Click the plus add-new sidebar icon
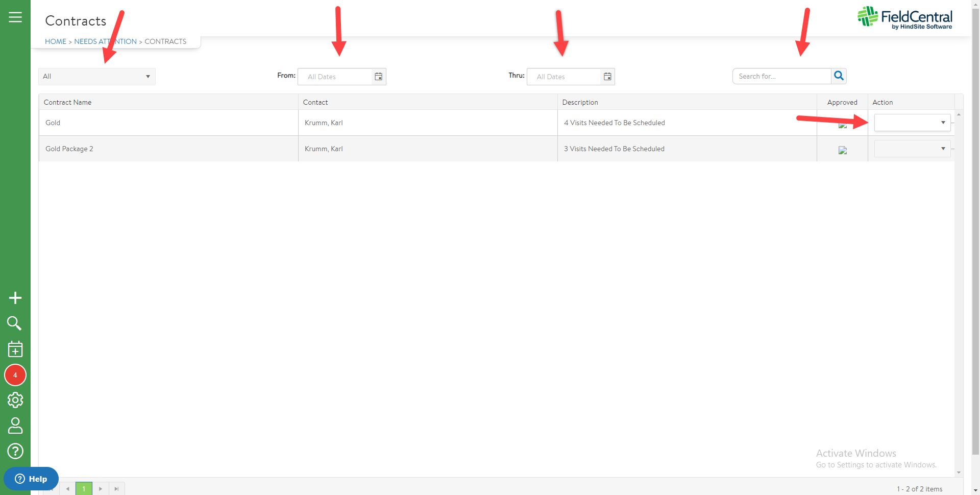Image resolution: width=980 pixels, height=495 pixels. (15, 298)
